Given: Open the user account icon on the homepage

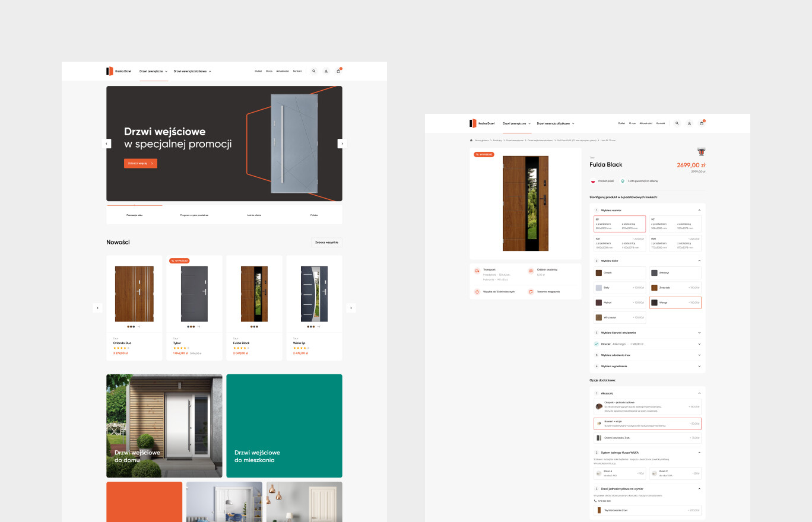Looking at the screenshot, I should point(326,71).
